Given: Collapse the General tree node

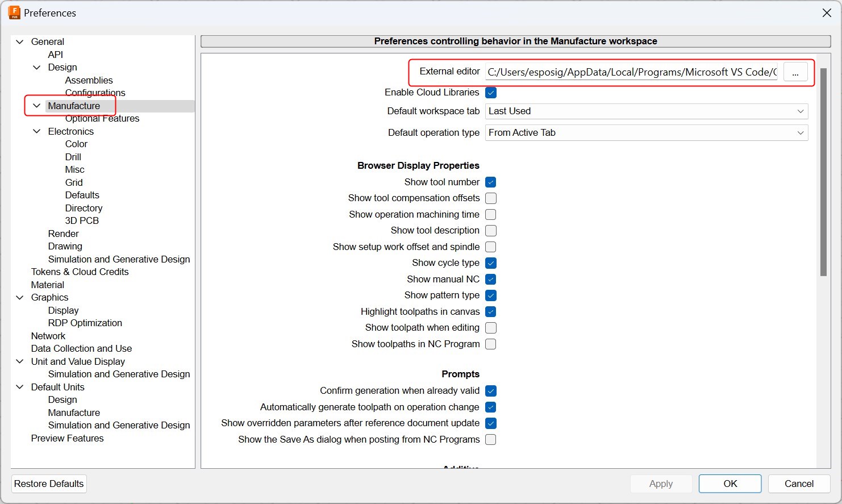Looking at the screenshot, I should pyautogui.click(x=20, y=41).
